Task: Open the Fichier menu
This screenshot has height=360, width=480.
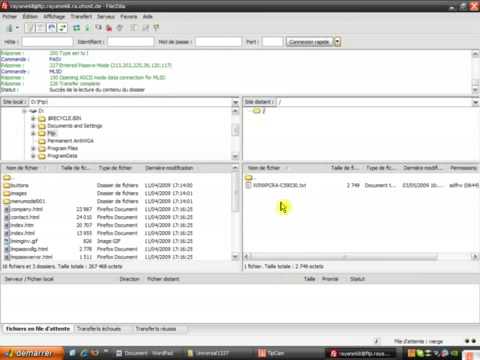Action: [x=10, y=16]
